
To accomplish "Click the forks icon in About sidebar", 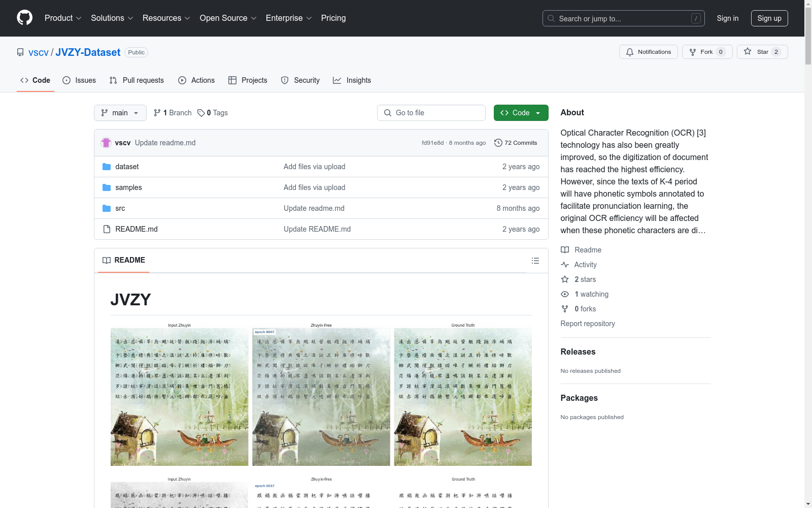I will (x=565, y=309).
